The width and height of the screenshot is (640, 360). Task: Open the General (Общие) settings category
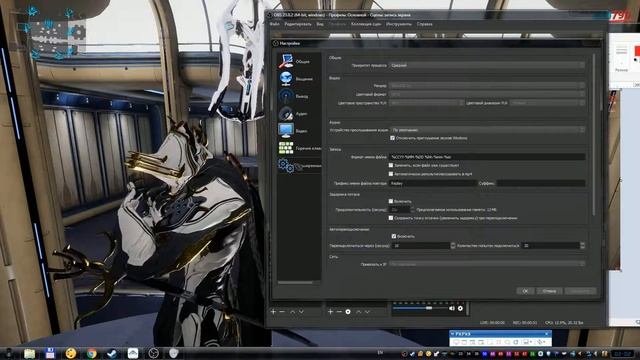click(x=299, y=61)
